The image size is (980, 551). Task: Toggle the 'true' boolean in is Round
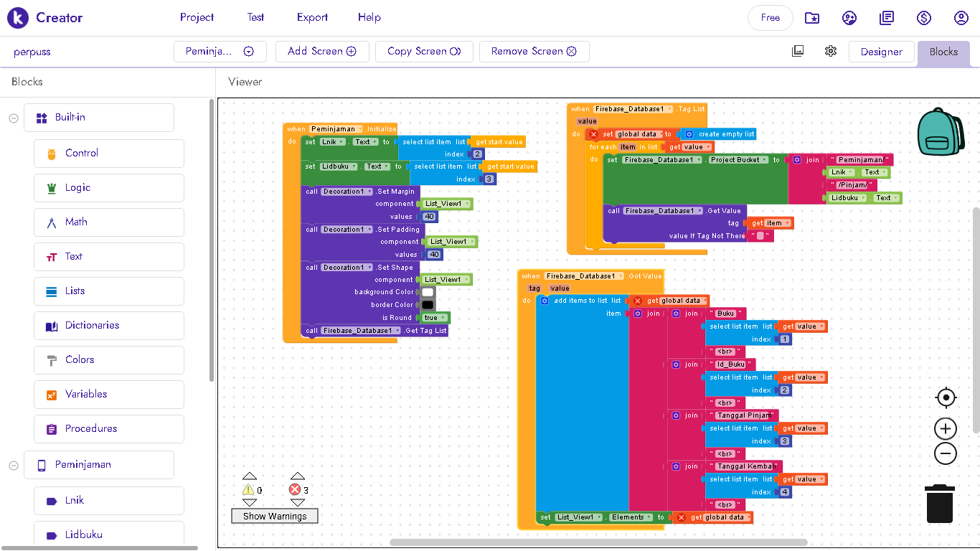coord(430,318)
